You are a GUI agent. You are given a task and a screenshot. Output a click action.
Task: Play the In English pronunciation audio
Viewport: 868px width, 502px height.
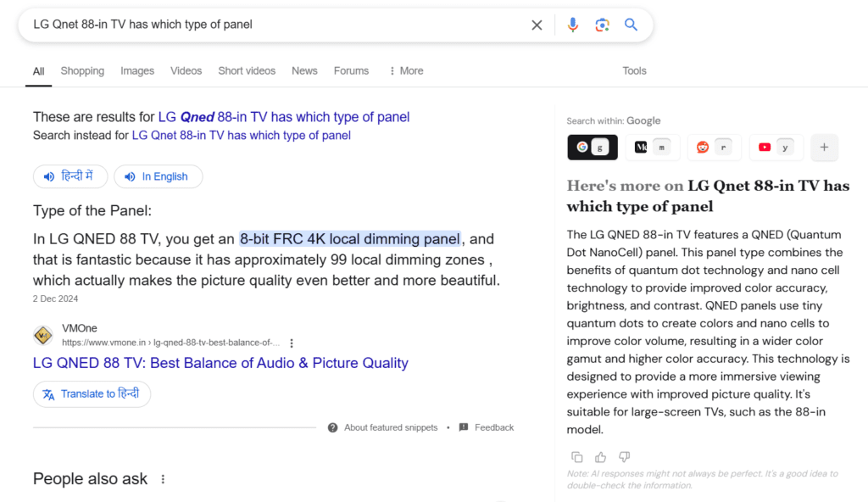click(x=158, y=176)
